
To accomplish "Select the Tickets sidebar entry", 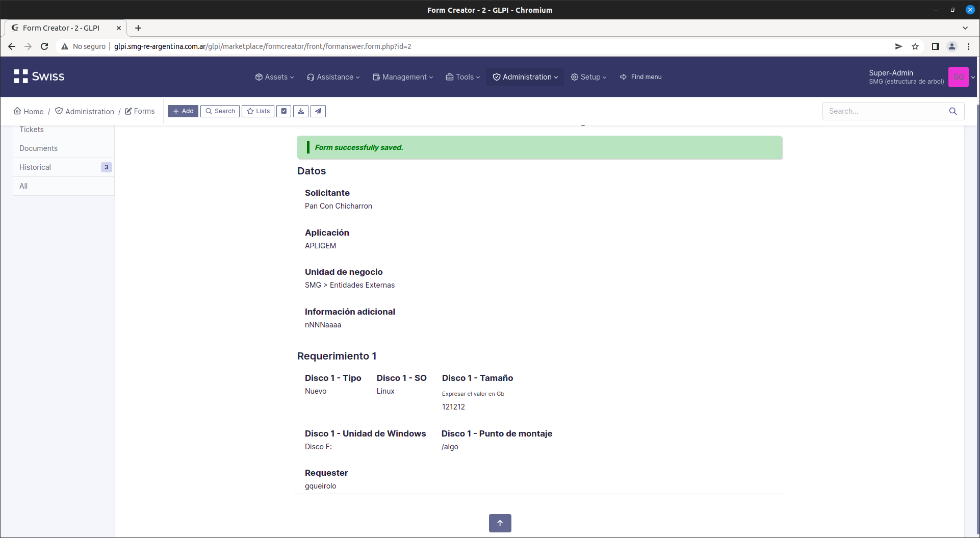I will (x=32, y=129).
